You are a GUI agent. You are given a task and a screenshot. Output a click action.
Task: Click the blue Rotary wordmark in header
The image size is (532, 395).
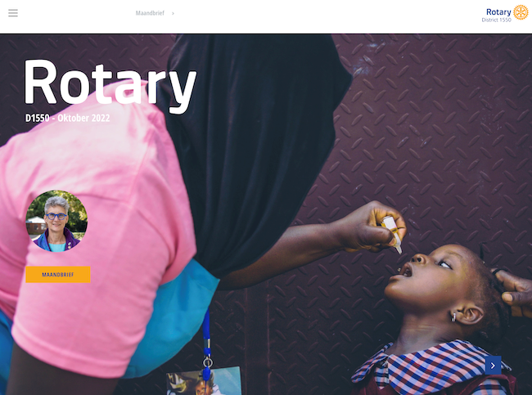pos(498,12)
